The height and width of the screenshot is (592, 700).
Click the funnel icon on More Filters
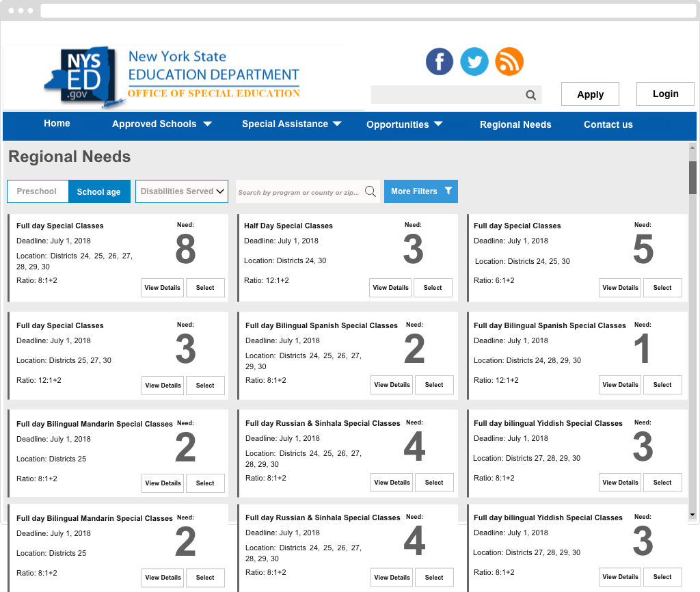[448, 191]
